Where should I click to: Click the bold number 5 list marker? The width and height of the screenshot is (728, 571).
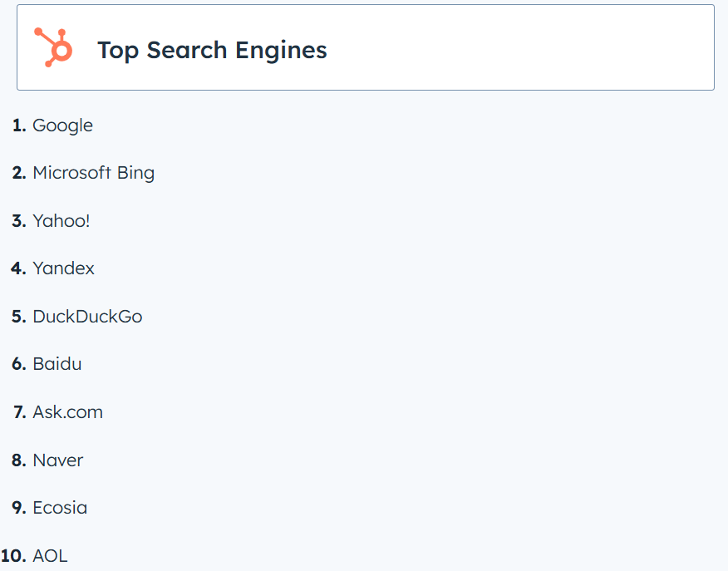pyautogui.click(x=19, y=317)
